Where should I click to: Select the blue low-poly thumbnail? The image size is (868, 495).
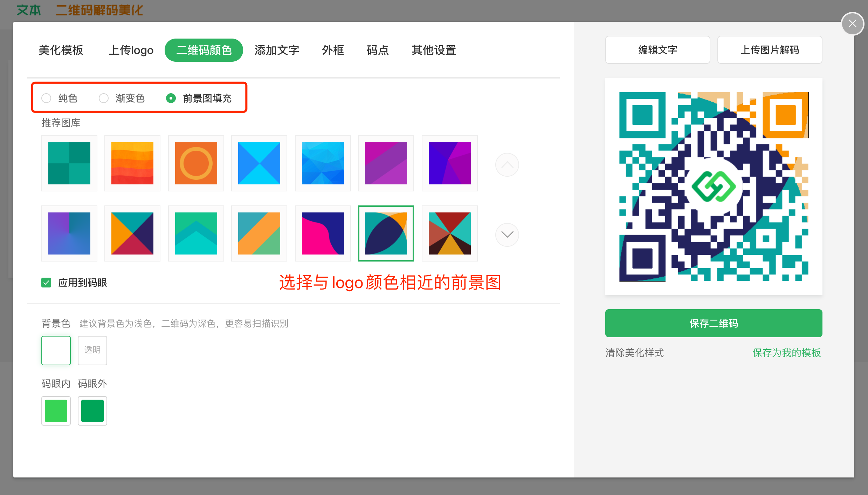coord(323,163)
